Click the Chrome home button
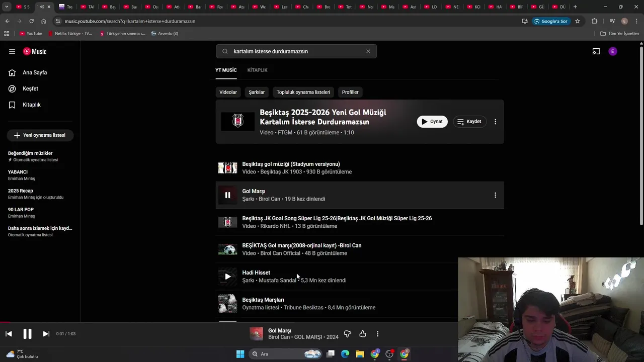Viewport: 644px width, 362px height. pyautogui.click(x=43, y=21)
